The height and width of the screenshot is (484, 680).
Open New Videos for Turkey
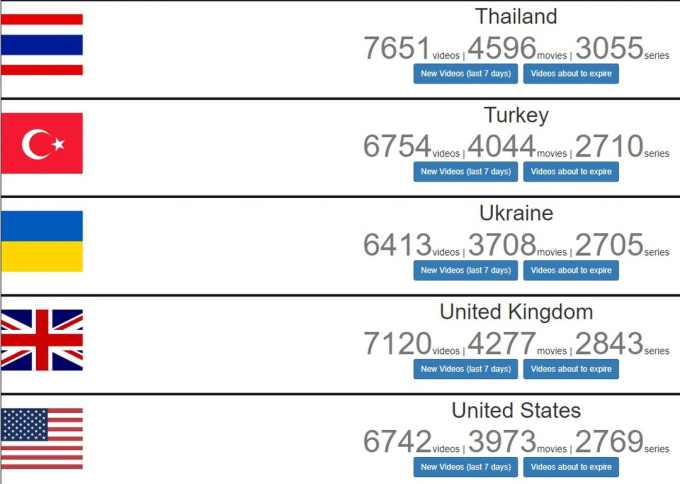(x=465, y=172)
